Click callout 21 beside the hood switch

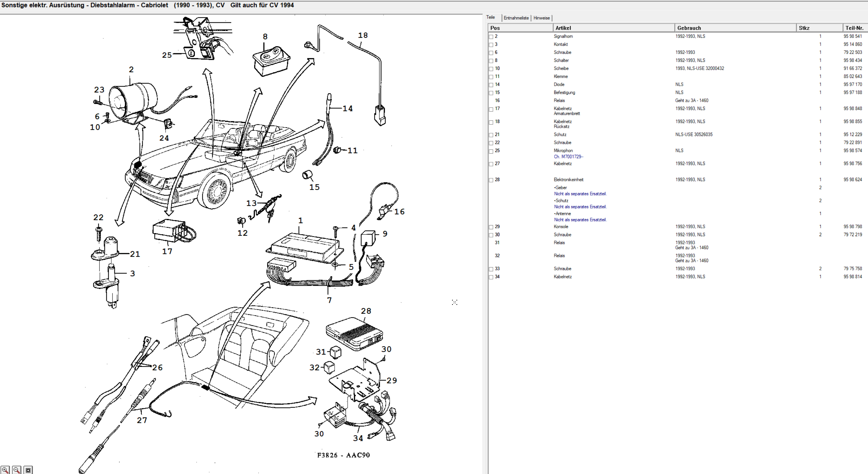coord(135,254)
